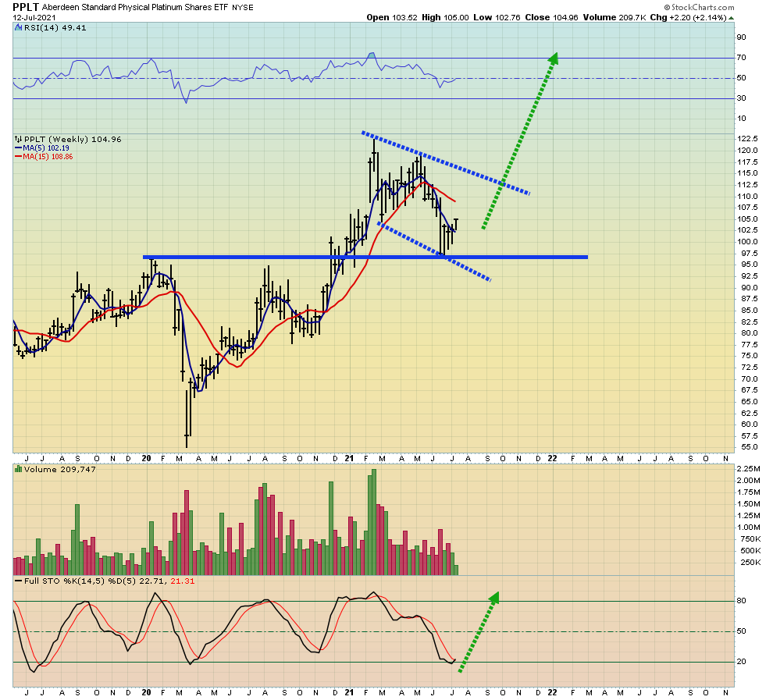
Task: Click the MA(15) 108.86 legend text
Action: coord(48,157)
